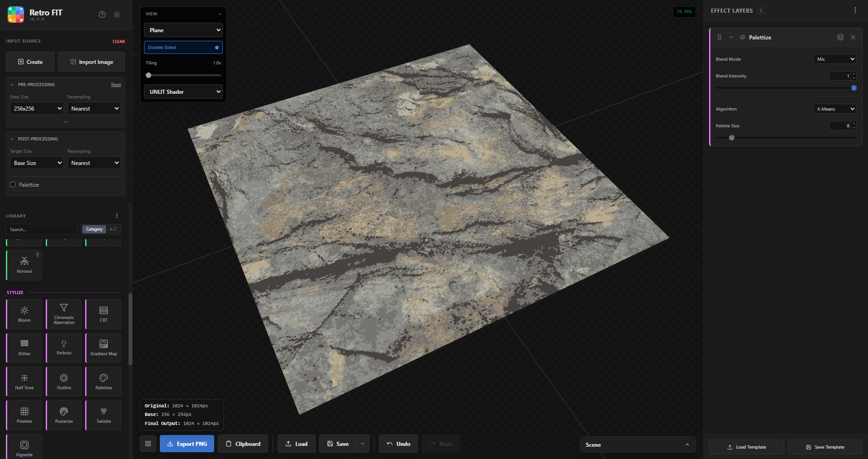This screenshot has width=868, height=459.
Task: Toggle the Double Sided option
Action: pyautogui.click(x=183, y=47)
